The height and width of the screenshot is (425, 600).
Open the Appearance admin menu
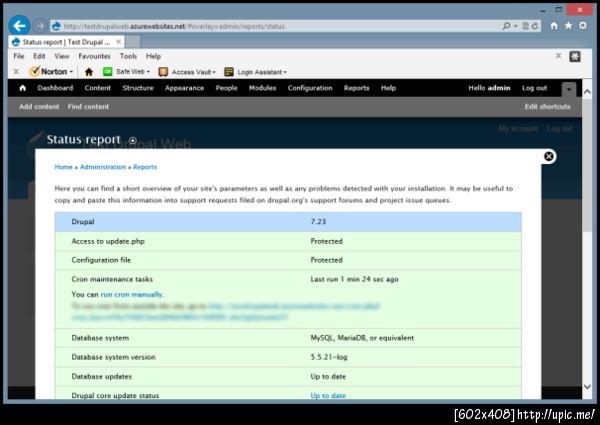pos(184,88)
